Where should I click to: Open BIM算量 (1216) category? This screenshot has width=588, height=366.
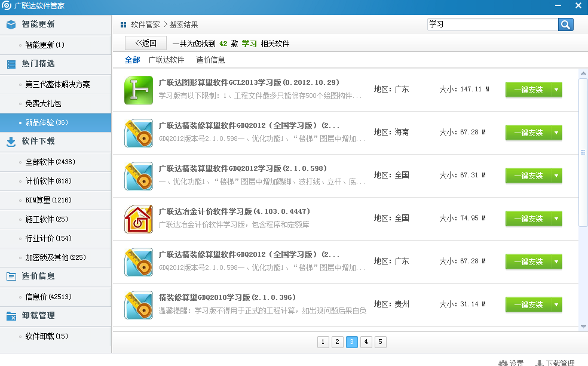56,200
